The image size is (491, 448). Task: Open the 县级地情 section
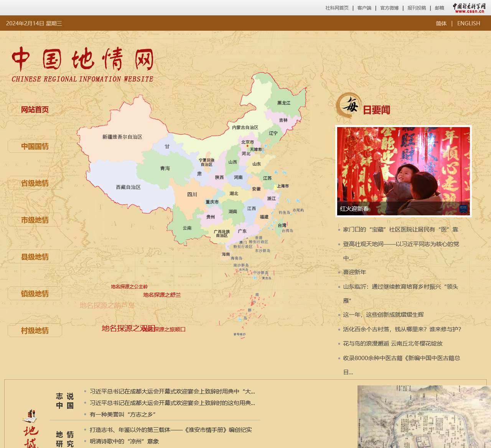click(x=35, y=256)
